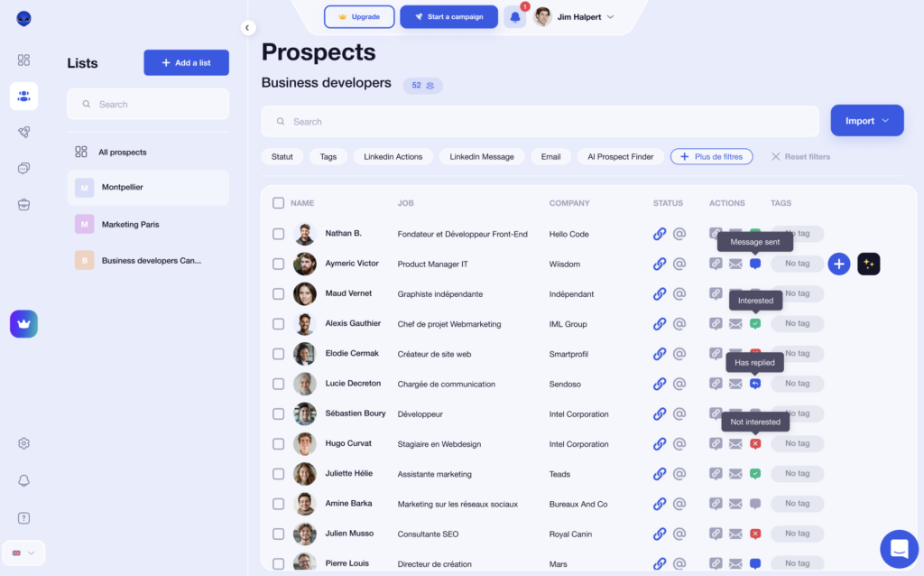Click the Start a campaign button
The width and height of the screenshot is (924, 576).
point(448,16)
